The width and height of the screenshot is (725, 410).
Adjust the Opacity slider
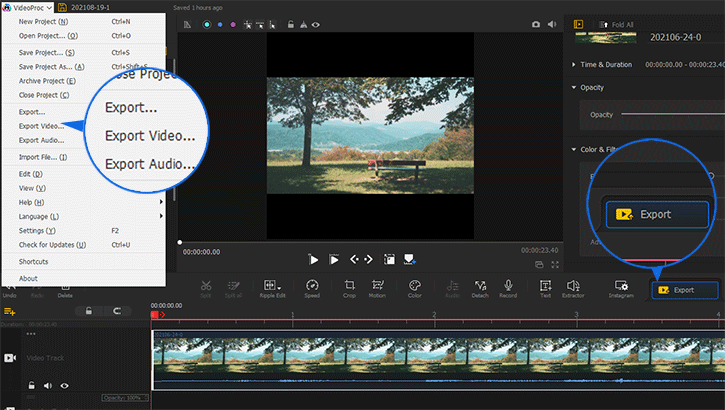pyautogui.click(x=670, y=114)
